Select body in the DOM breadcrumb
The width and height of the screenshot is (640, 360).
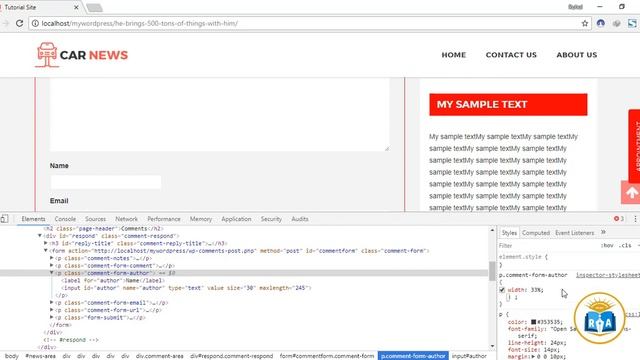pos(11,356)
